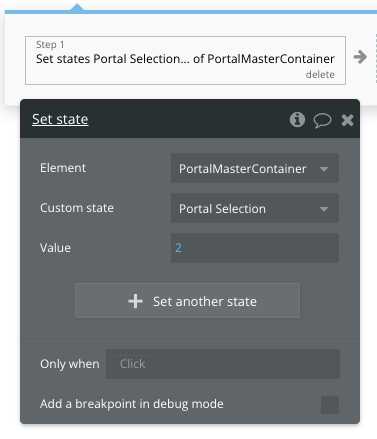The image size is (377, 439).
Task: Click the arrow icon after Step 1
Action: coord(360,57)
